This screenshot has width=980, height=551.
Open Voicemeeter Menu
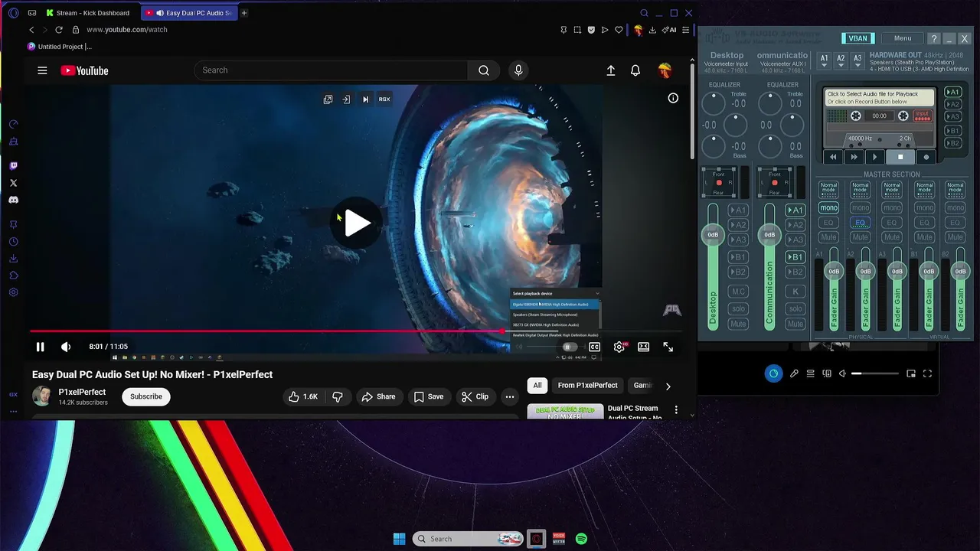(903, 38)
